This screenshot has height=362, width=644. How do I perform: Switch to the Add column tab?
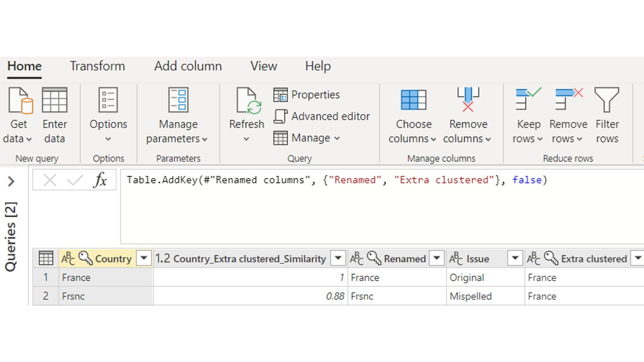point(188,66)
